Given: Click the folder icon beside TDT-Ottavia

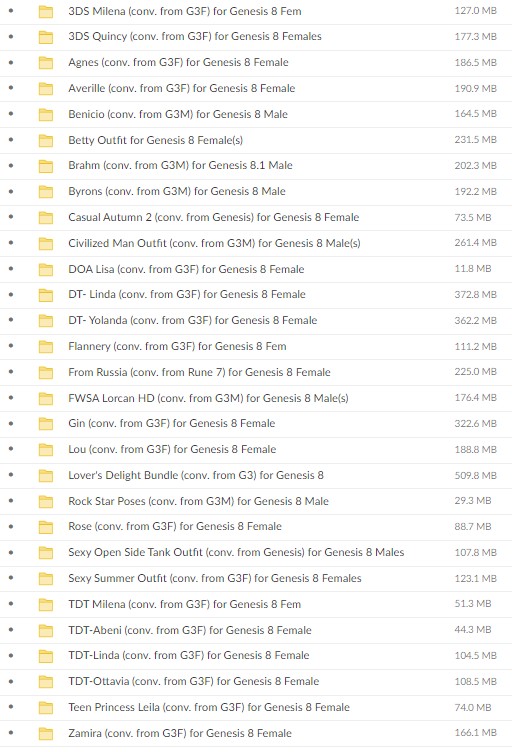Looking at the screenshot, I should click(46, 682).
